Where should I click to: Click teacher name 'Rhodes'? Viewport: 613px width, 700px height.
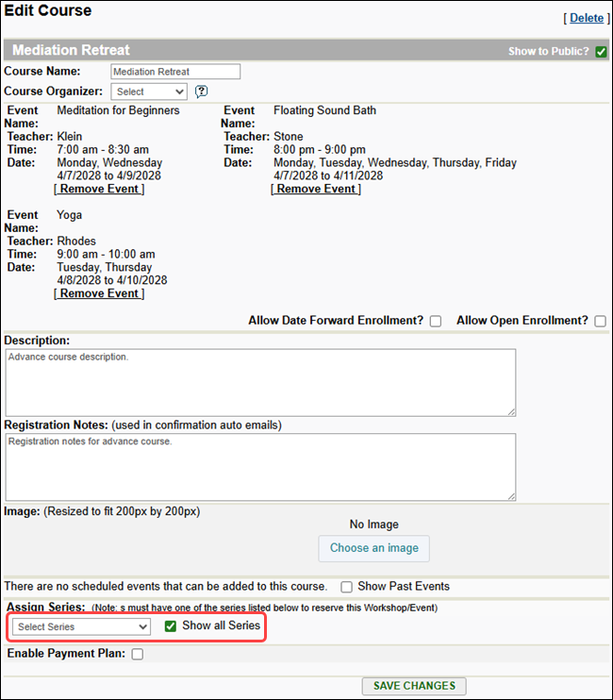pos(76,242)
